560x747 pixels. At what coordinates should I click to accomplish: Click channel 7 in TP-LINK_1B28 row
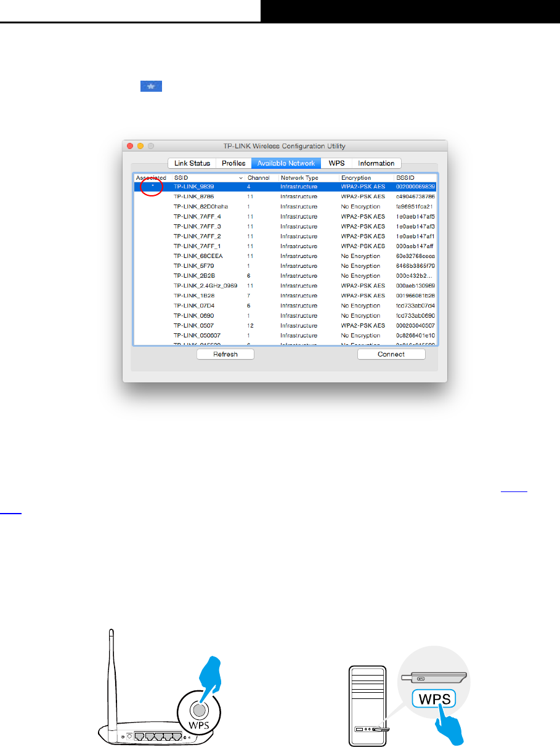point(249,296)
